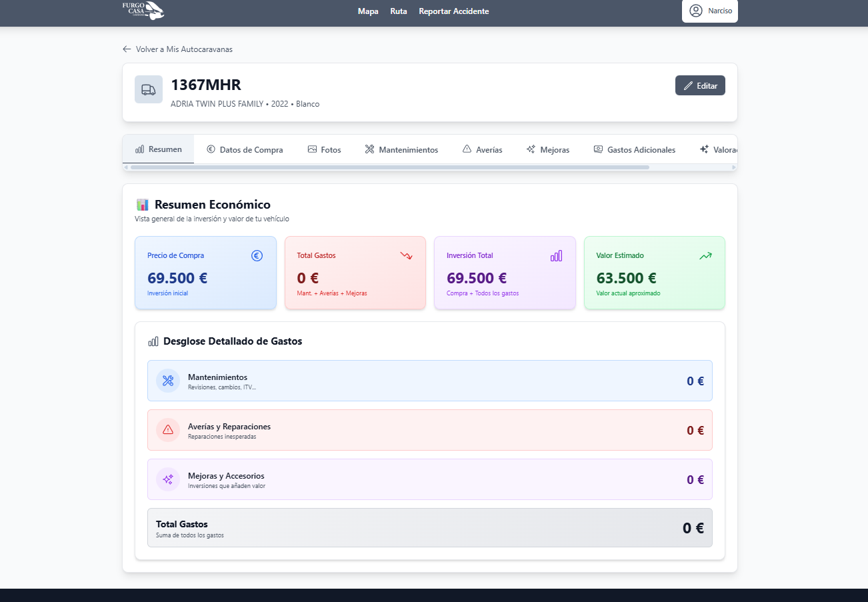This screenshot has height=602, width=868.
Task: Click the warning triangle in Averías y Reparaciones row
Action: click(168, 430)
